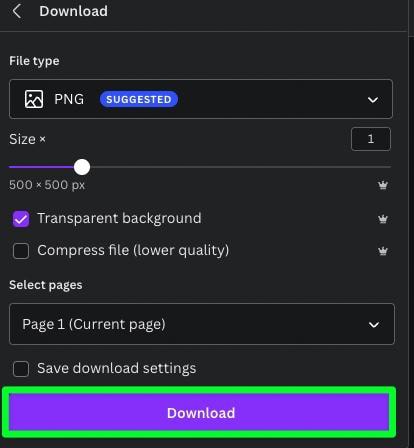Viewport: 414px width, 448px height.
Task: Click the size slider handle
Action: (x=82, y=167)
